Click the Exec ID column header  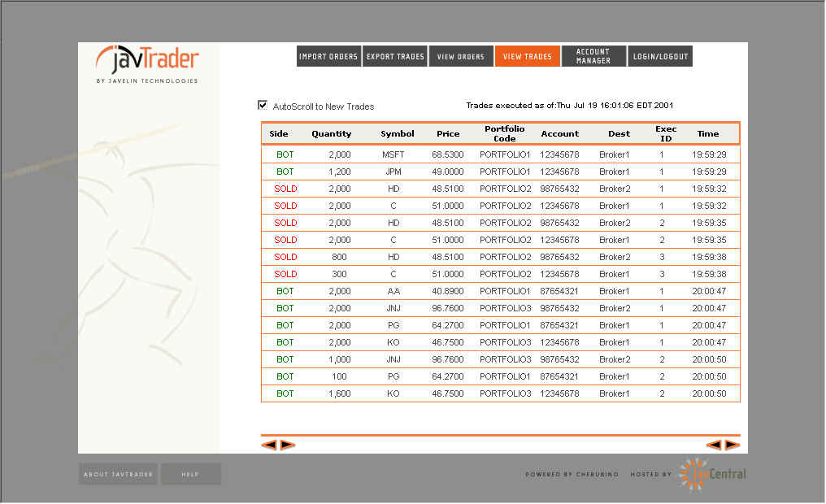[666, 134]
